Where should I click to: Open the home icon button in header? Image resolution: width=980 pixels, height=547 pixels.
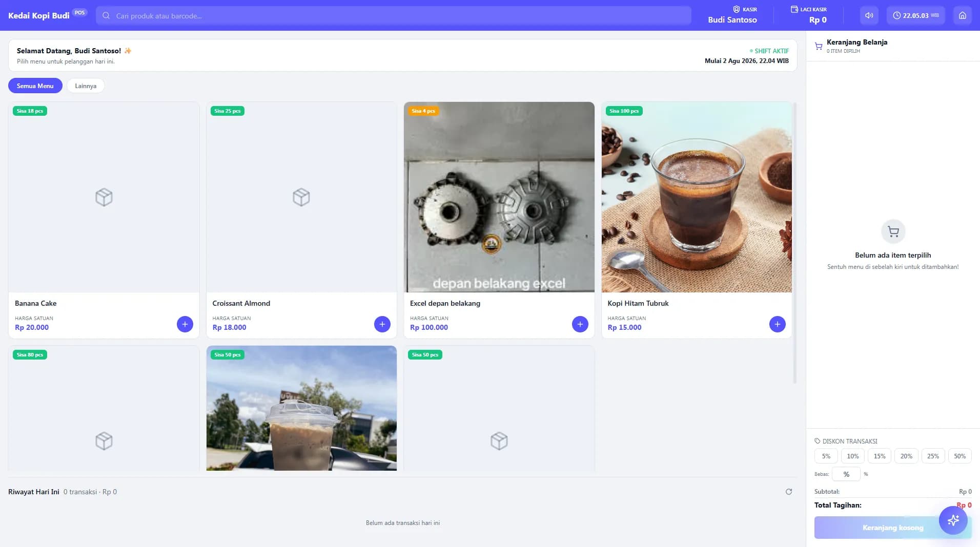(962, 15)
